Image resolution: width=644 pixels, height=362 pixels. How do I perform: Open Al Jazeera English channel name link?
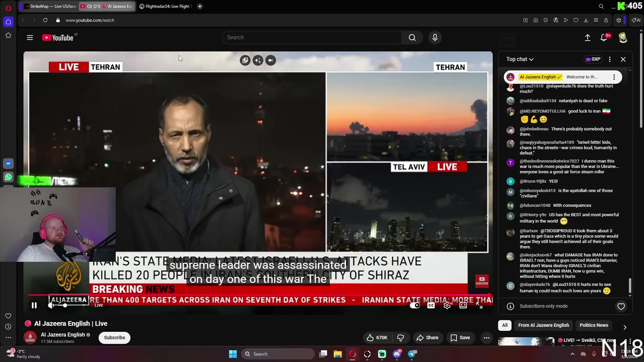(x=63, y=334)
